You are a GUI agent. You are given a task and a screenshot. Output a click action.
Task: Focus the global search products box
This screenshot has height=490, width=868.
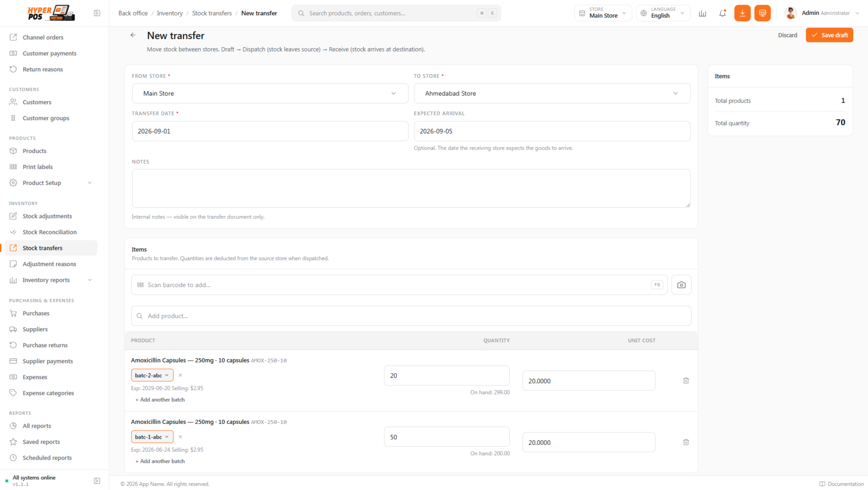396,13
